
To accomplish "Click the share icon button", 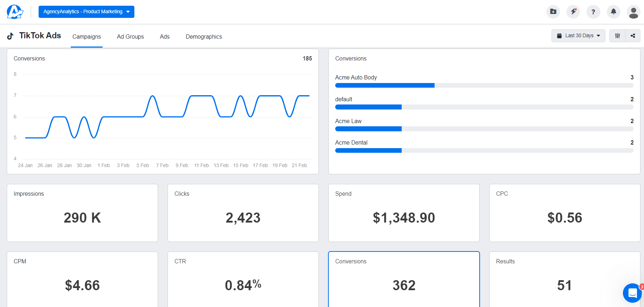I will click(x=633, y=36).
